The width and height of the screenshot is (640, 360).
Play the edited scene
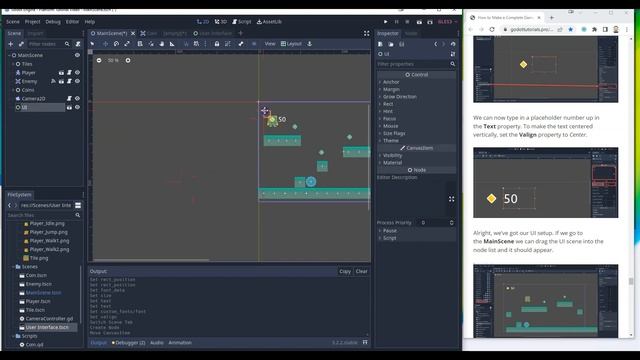coord(419,22)
